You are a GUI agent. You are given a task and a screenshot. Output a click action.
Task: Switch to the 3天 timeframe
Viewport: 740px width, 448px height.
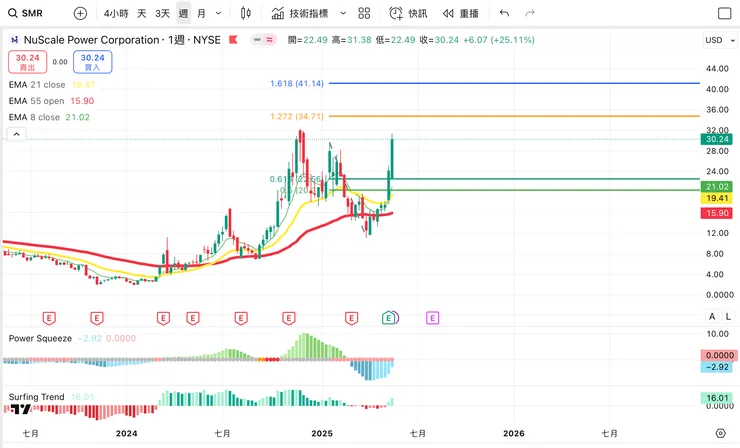(162, 13)
